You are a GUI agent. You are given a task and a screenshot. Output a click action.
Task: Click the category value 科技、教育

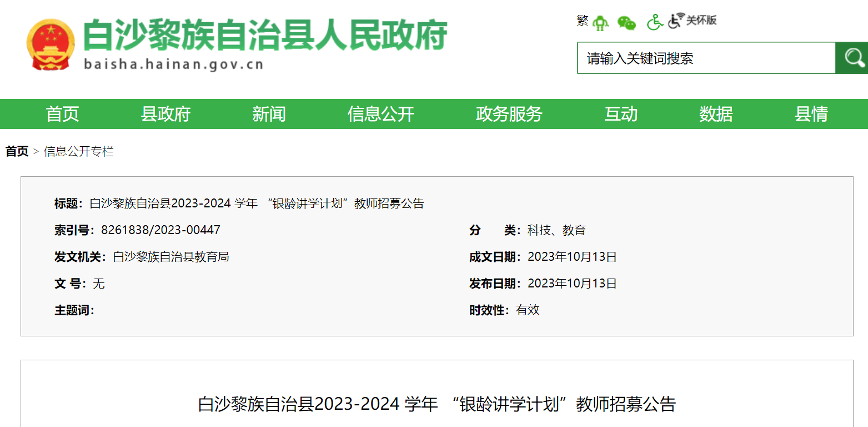556,230
